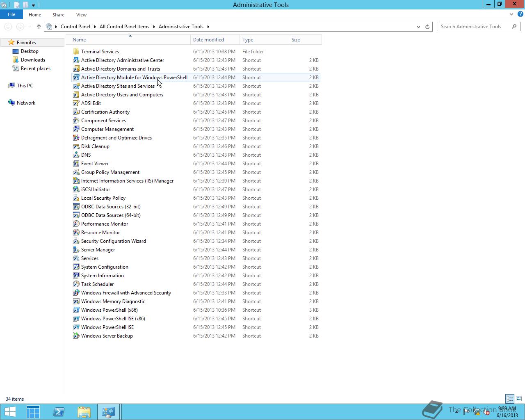This screenshot has width=525, height=420.
Task: Switch to the View ribbon tab
Action: pos(81,15)
